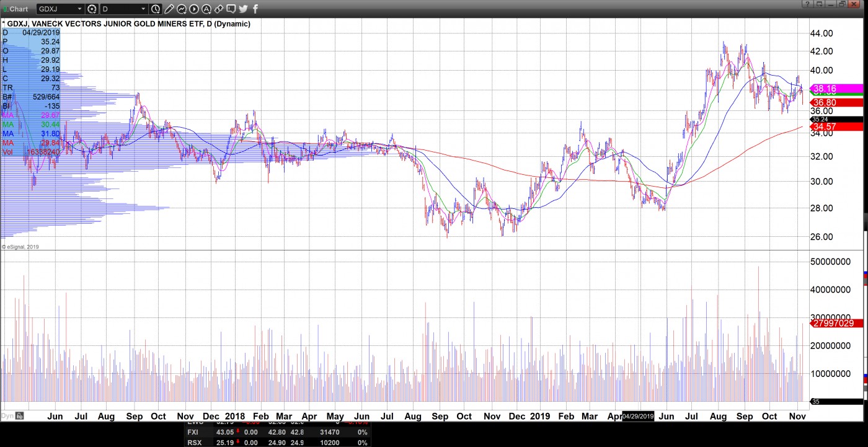Click the black 35.24 cursor price label
This screenshot has width=868, height=447.
837,119
